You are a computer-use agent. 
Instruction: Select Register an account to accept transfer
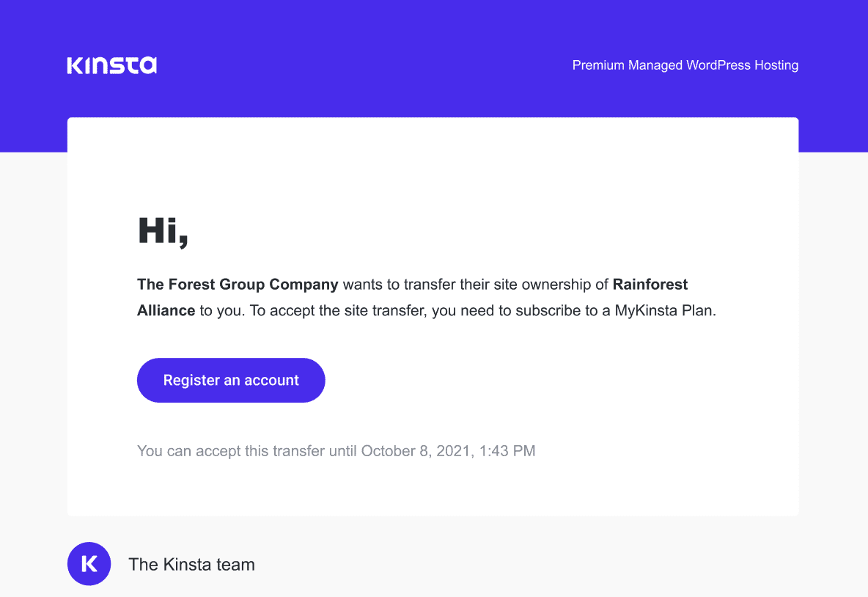point(231,380)
